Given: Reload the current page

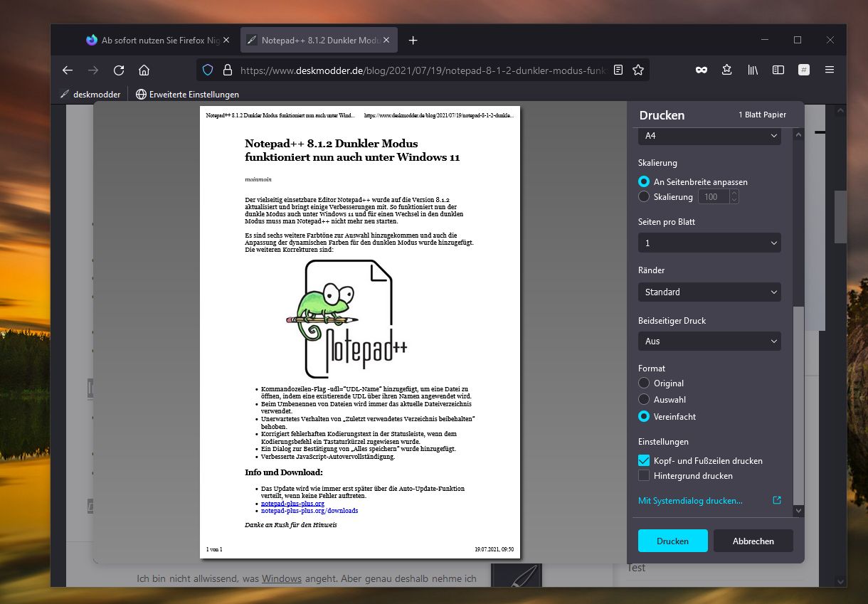Looking at the screenshot, I should click(119, 70).
